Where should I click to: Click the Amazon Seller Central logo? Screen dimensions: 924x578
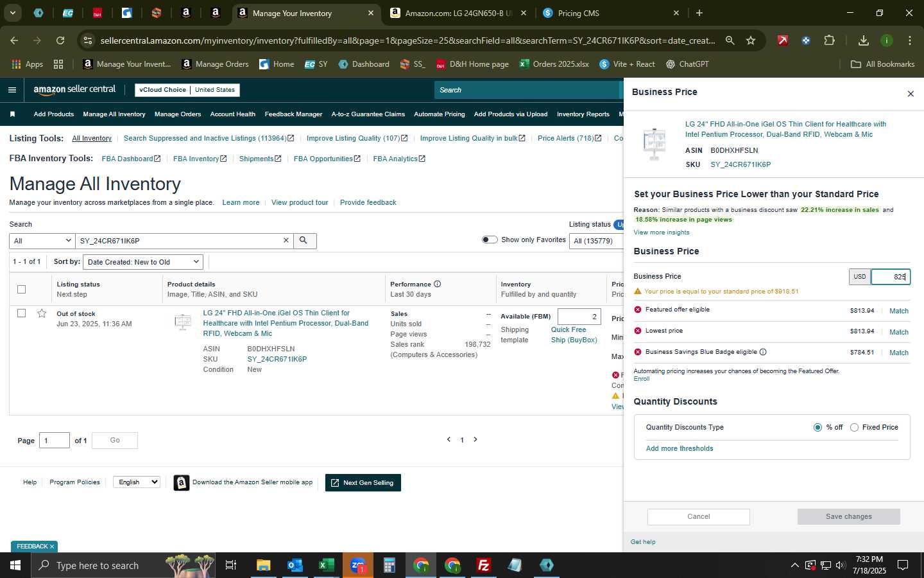[x=74, y=90]
